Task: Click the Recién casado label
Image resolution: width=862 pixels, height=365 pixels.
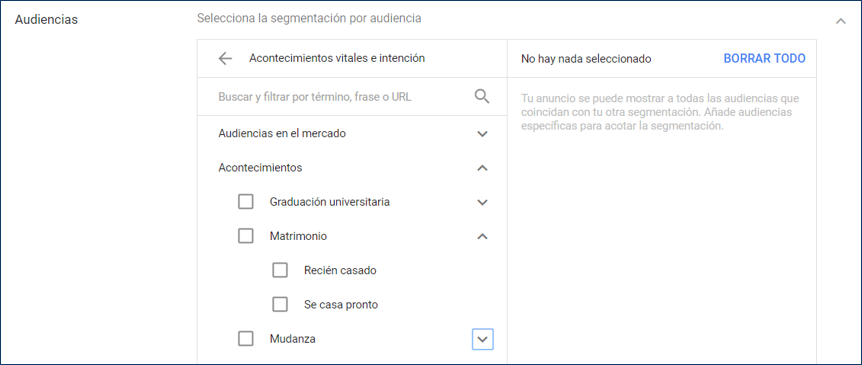Action: [340, 270]
